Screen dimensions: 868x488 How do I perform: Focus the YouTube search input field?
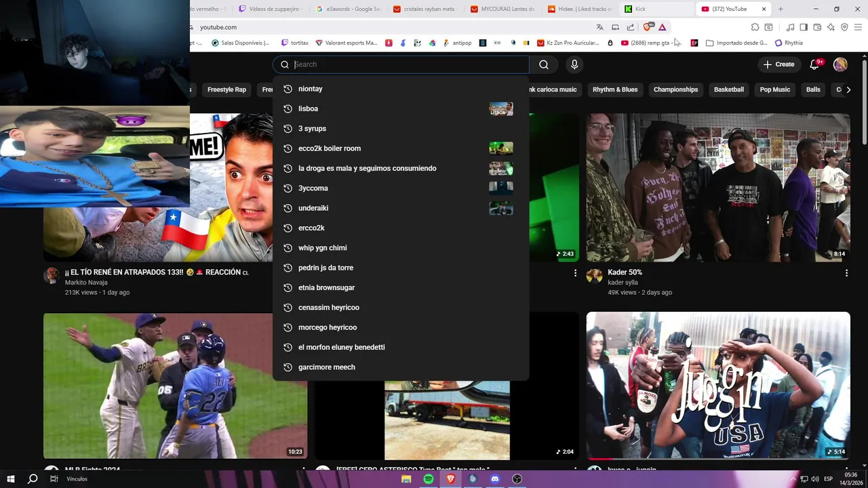coord(401,64)
